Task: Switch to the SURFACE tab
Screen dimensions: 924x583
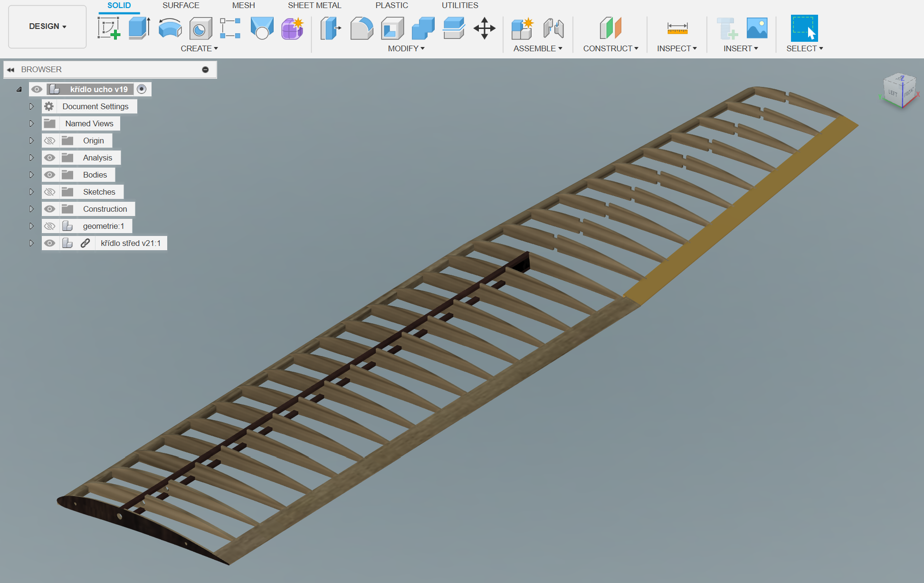Action: [181, 5]
